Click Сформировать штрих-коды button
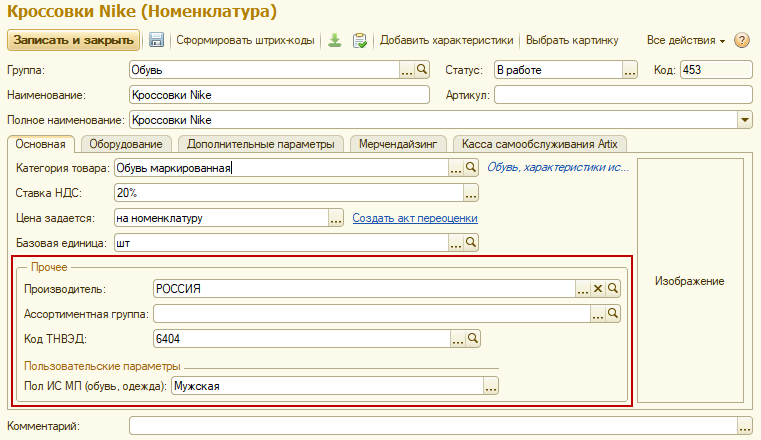The height and width of the screenshot is (440, 761). tap(245, 40)
